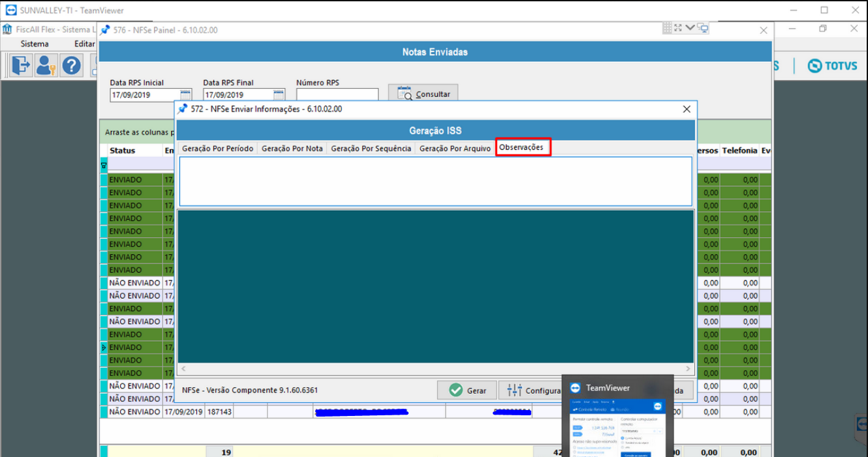The image size is (868, 457).
Task: Switch to Geração Por Arquivo tab
Action: tap(455, 149)
